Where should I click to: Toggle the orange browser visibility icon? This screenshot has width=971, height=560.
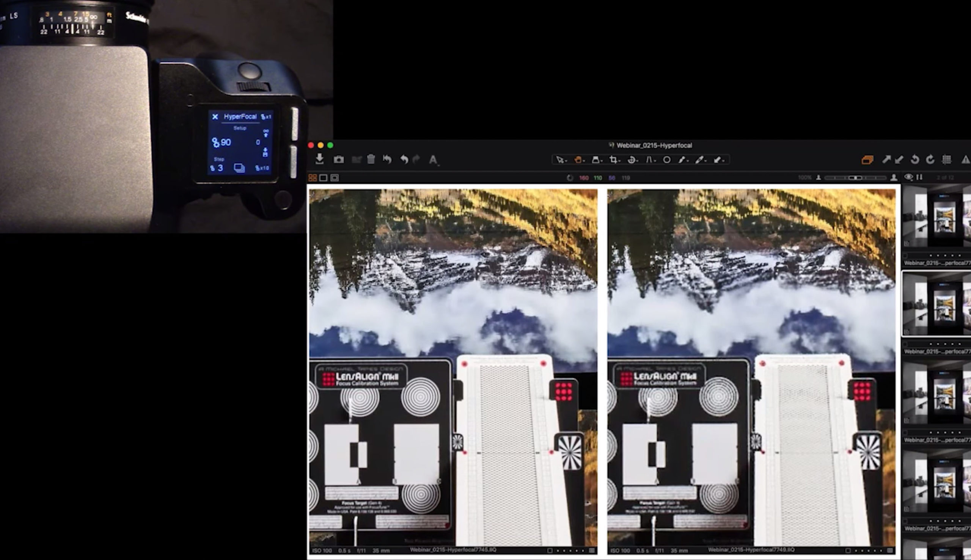pyautogui.click(x=868, y=160)
